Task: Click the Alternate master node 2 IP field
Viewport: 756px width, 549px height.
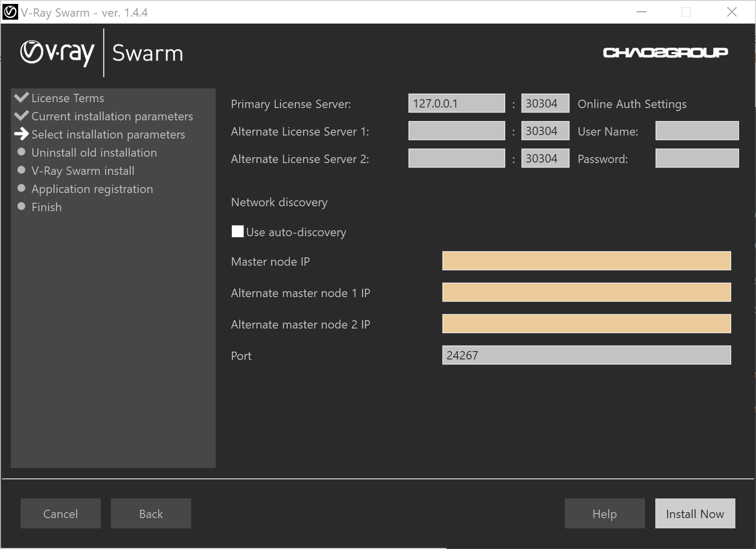Action: click(587, 324)
